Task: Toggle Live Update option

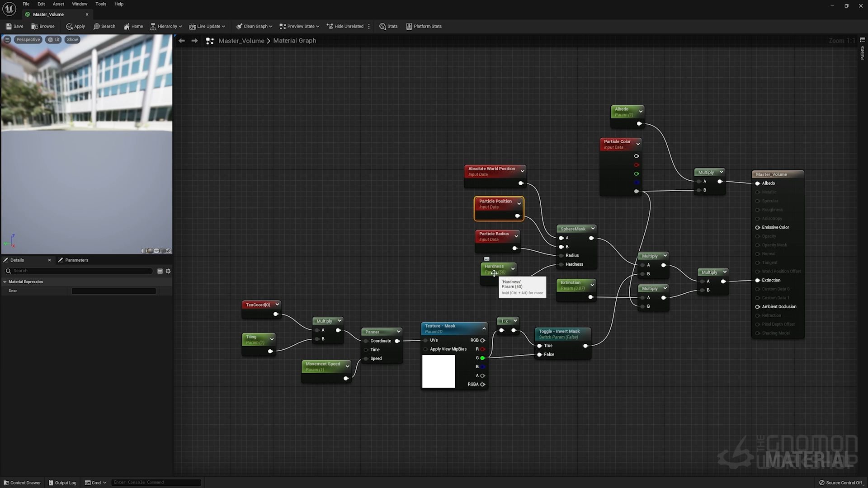Action: pos(207,26)
